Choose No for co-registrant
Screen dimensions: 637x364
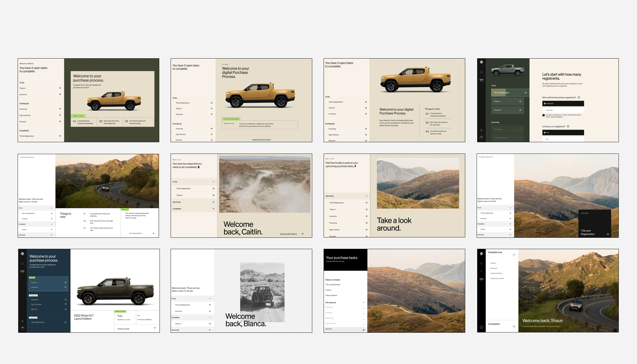[563, 139]
